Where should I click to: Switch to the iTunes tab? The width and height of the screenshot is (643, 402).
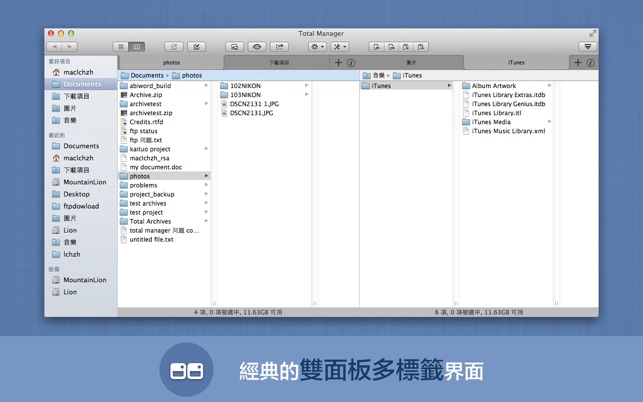516,63
